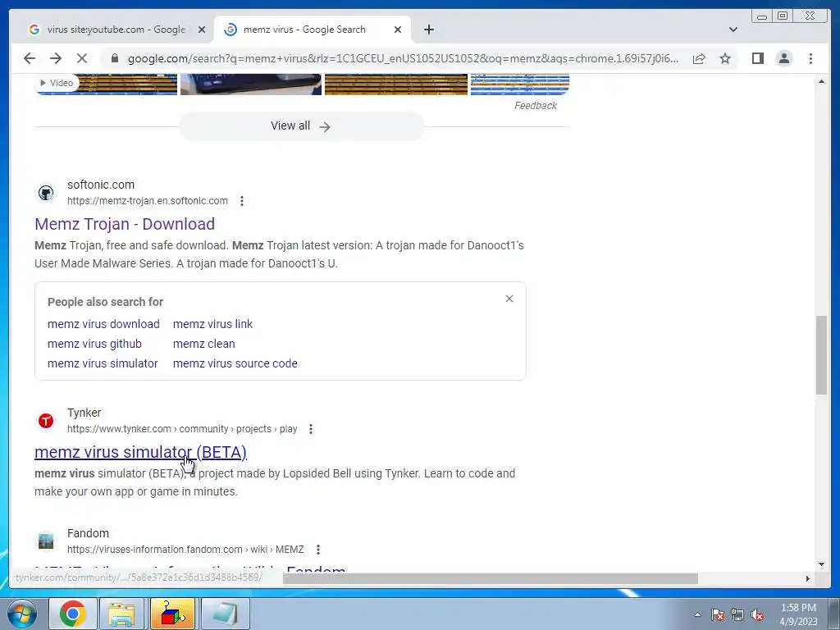
Task: Open the second video thumbnail showing laptop
Action: click(251, 84)
